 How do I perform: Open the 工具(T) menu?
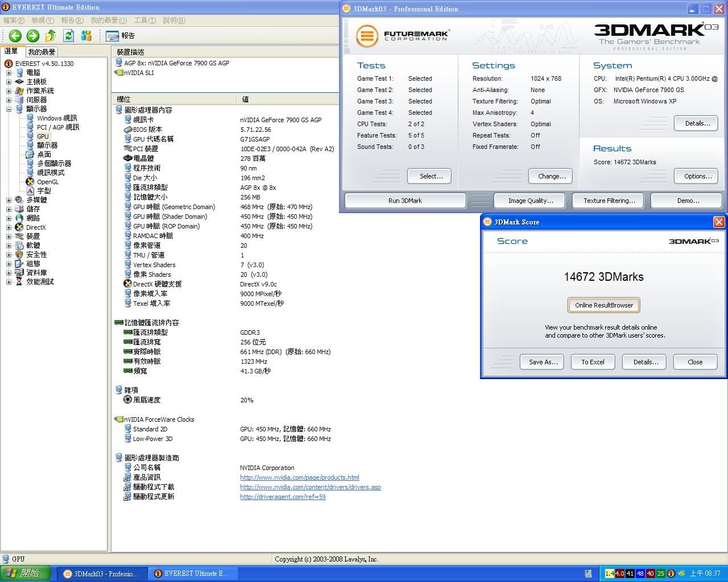[x=144, y=20]
